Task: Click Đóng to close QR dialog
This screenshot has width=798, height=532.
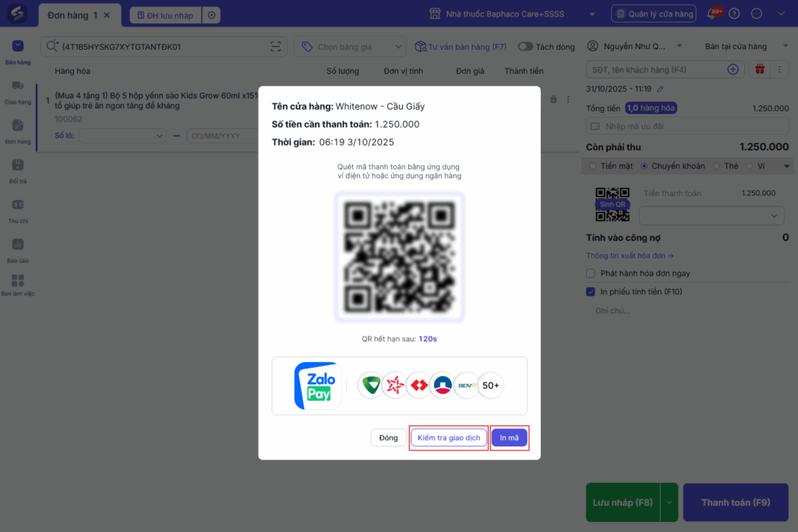Action: [x=388, y=438]
